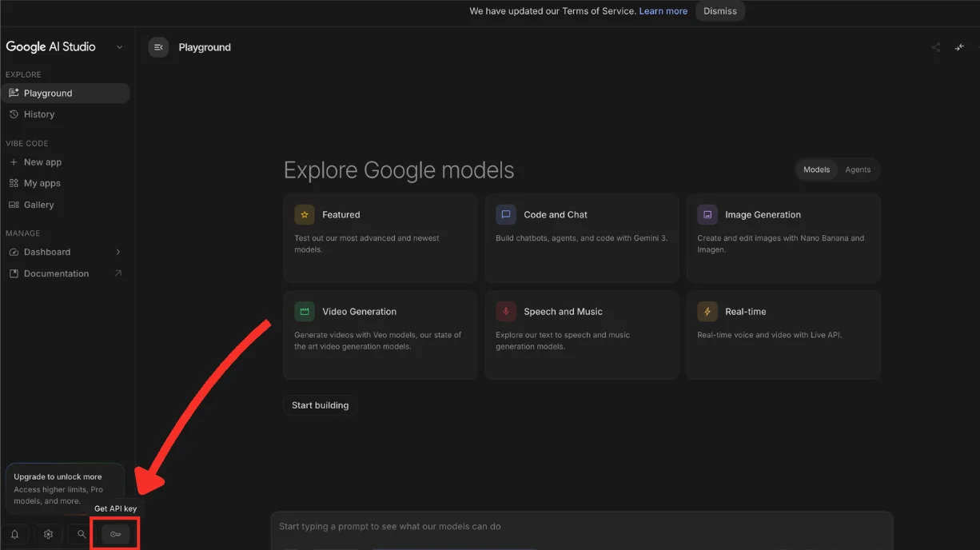
Task: Dismiss the Terms of Service banner
Action: pos(720,11)
